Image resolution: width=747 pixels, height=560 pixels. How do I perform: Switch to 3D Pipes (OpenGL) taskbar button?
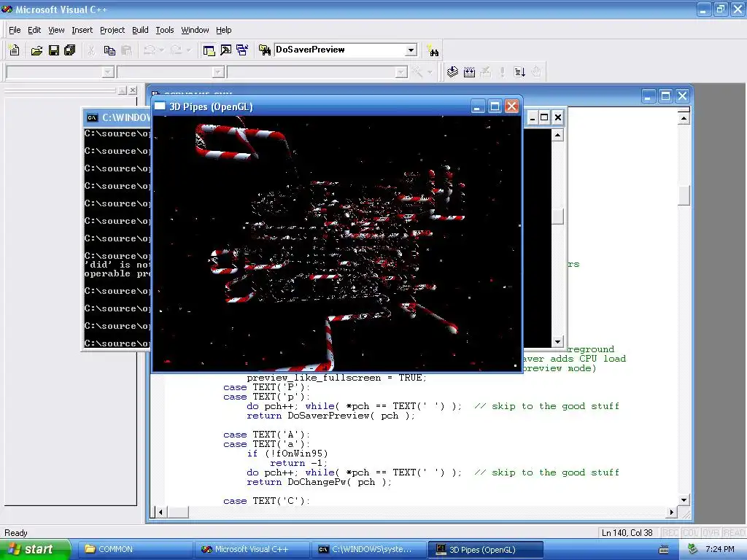point(485,549)
